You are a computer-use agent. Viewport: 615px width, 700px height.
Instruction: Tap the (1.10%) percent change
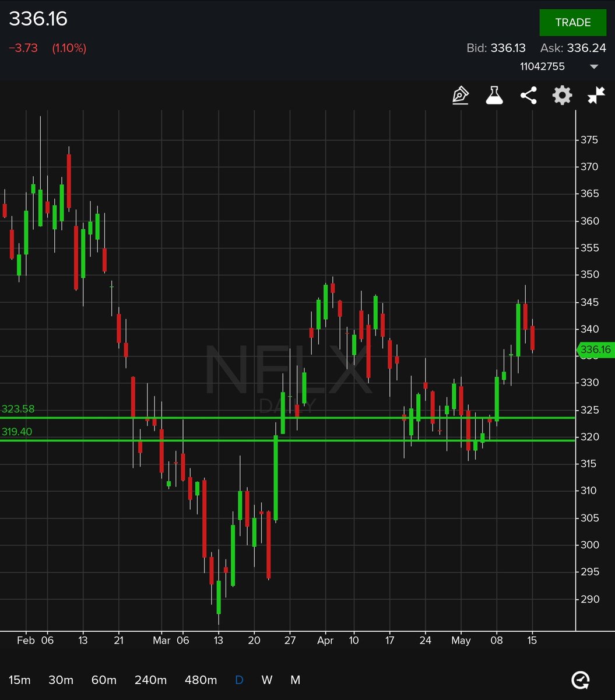69,48
